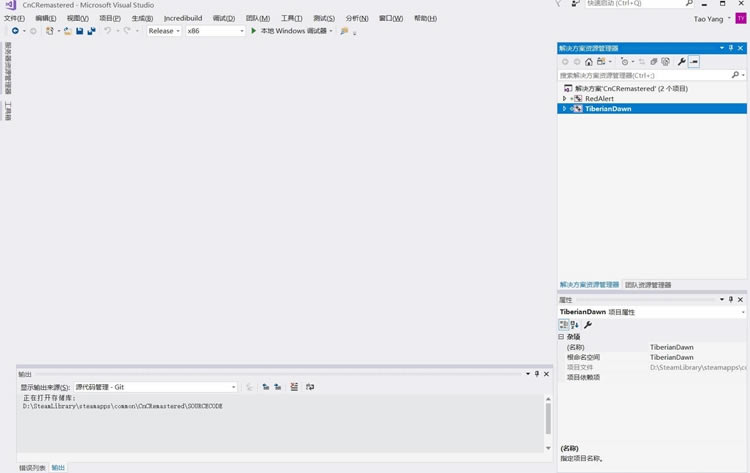The height and width of the screenshot is (473, 750).
Task: Click Collapse All icon in Solution Explorer
Action: tap(653, 62)
